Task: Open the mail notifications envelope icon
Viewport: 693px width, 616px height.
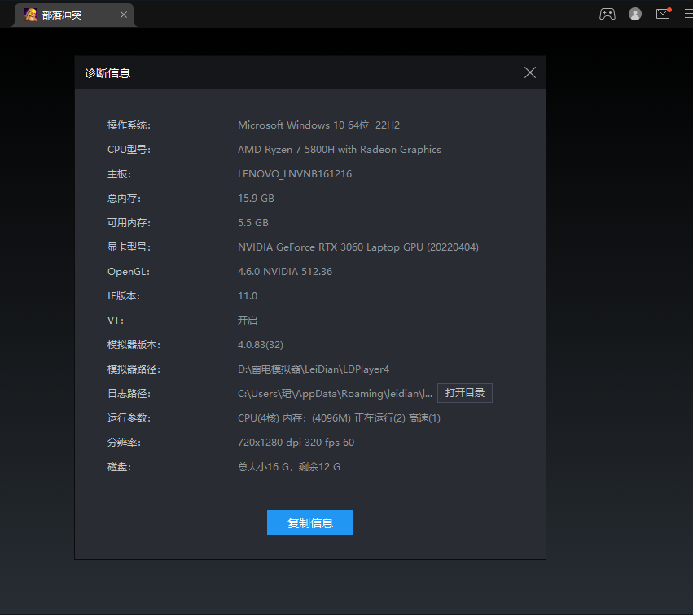Action: (663, 14)
